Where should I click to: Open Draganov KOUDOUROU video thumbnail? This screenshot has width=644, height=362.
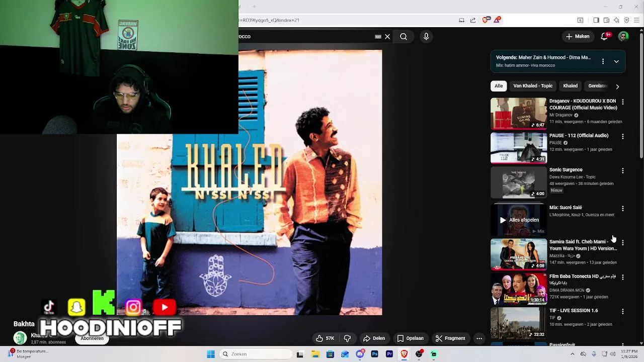coord(519,113)
